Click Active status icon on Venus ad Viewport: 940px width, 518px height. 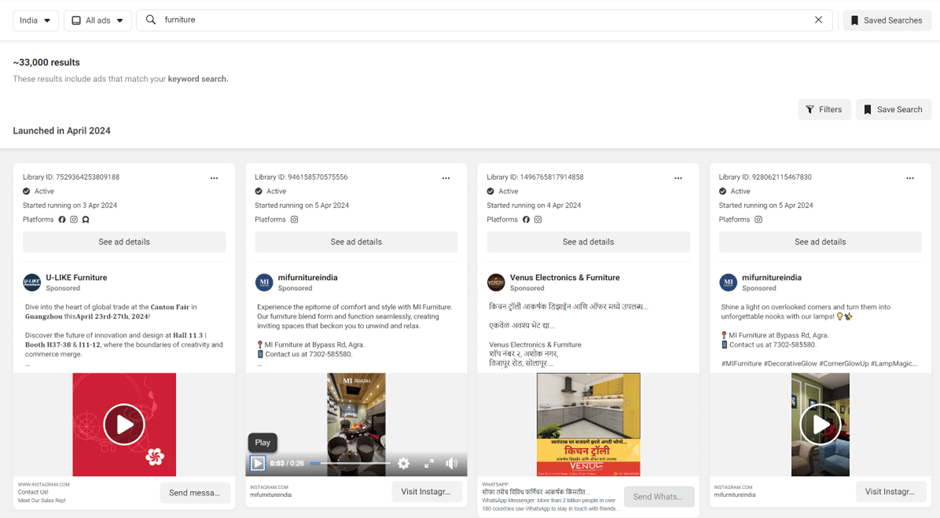click(490, 191)
